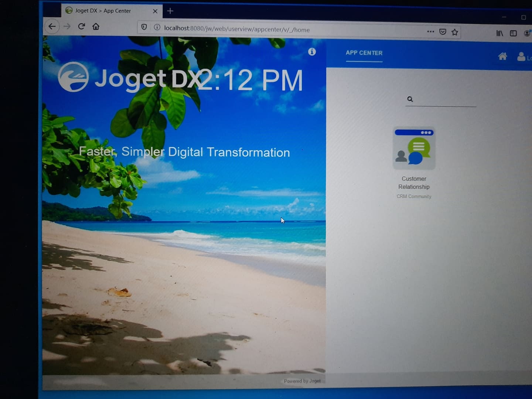This screenshot has width=532, height=399.
Task: Toggle the browser sidebar view
Action: click(513, 33)
